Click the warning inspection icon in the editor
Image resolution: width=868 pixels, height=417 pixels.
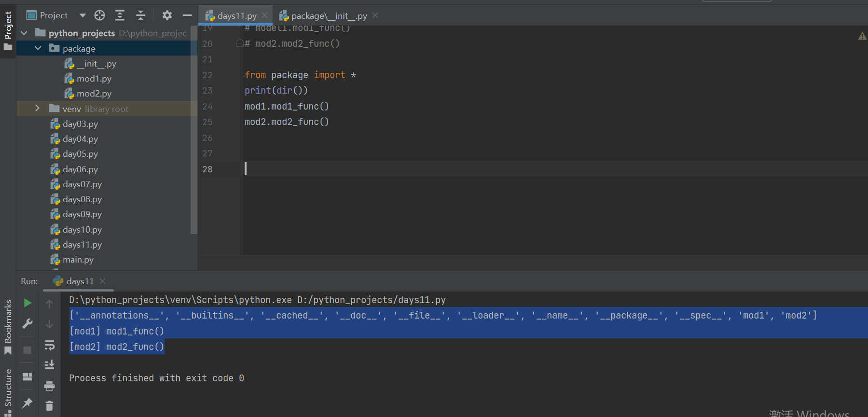click(x=862, y=36)
